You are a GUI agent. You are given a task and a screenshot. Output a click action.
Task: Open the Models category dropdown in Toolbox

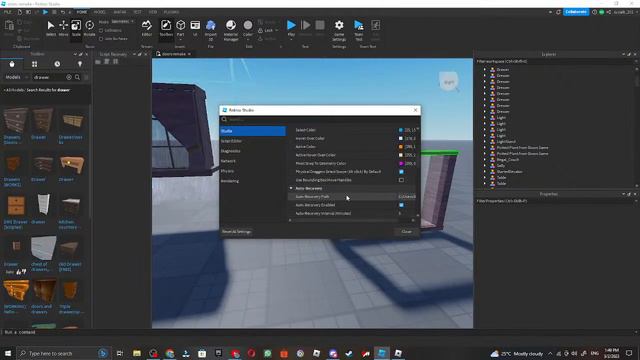[x=16, y=77]
